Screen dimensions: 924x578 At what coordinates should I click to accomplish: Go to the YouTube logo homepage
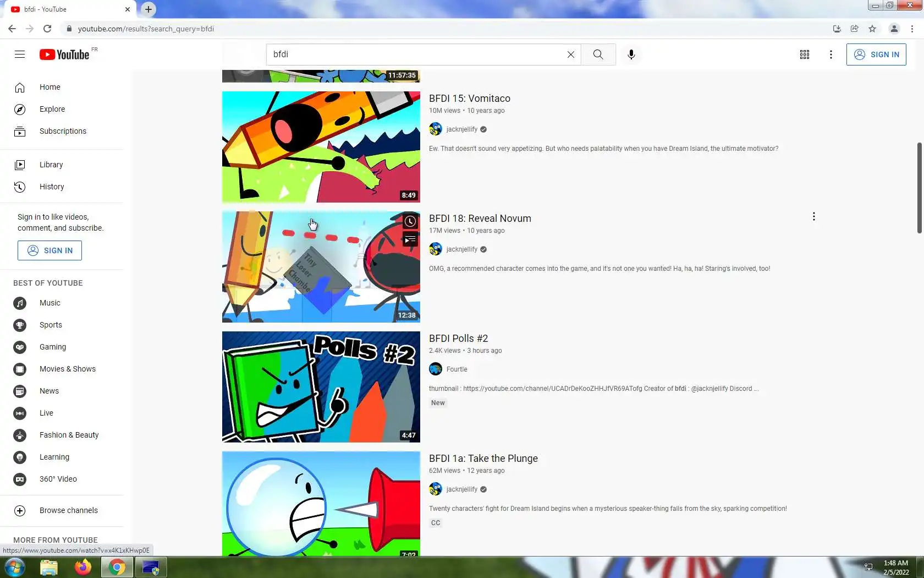pyautogui.click(x=64, y=54)
